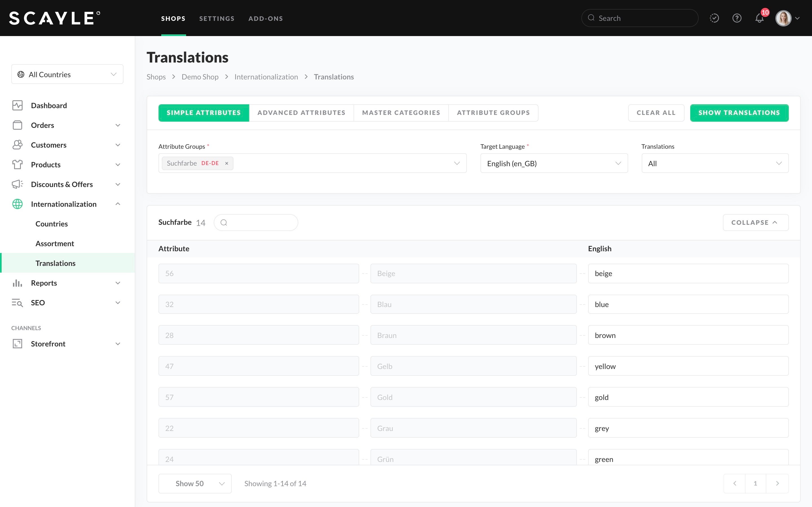Click the Demo Shop breadcrumb link
This screenshot has width=812, height=507.
[200, 77]
